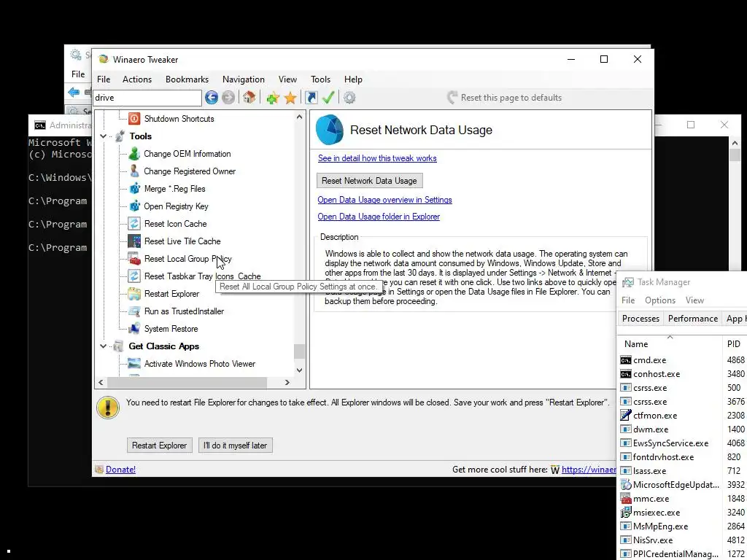Select the mmc.exe process in Task Manager
The image size is (747, 560).
pyautogui.click(x=683, y=499)
